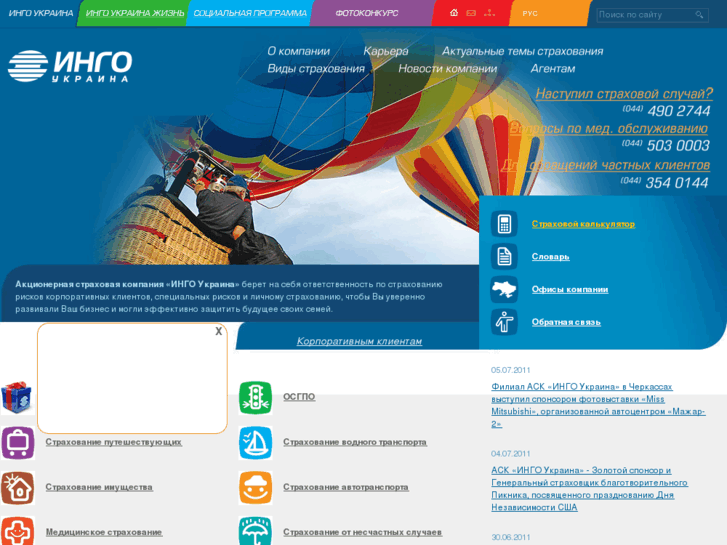Screen dimensions: 727x545
Task: Click the house property insurance icon
Action: click(x=18, y=487)
